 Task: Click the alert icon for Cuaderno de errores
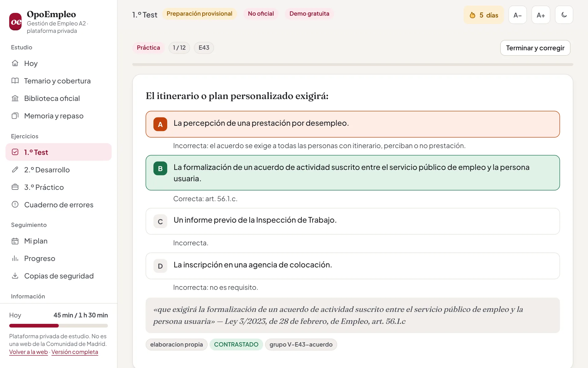click(15, 205)
